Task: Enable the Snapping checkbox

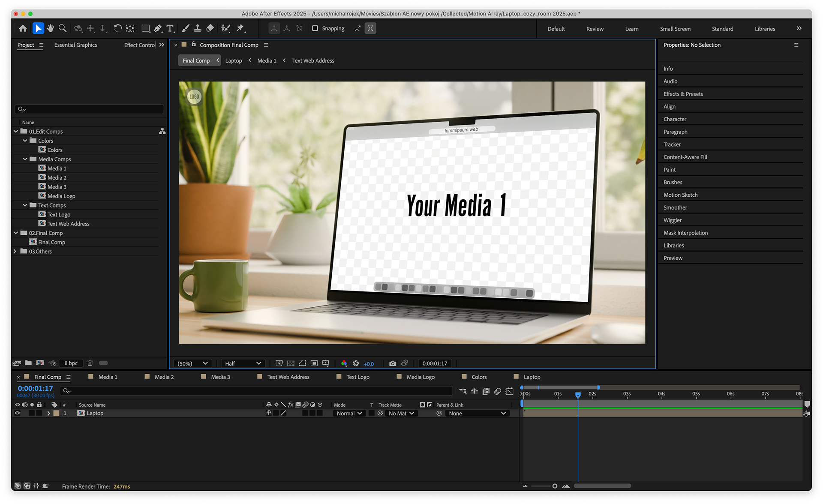Action: (315, 28)
